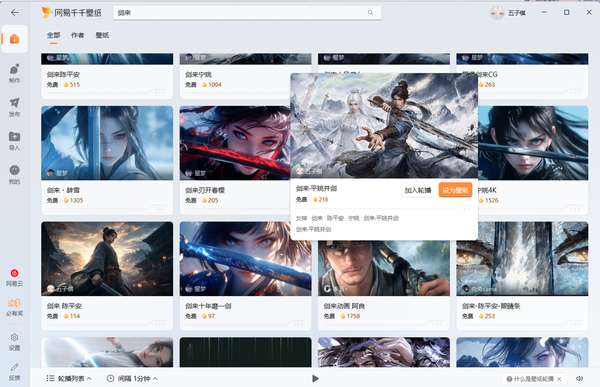Open the 宁姚4K wallpaper thumbnail
The image size is (600, 387).
(x=533, y=143)
